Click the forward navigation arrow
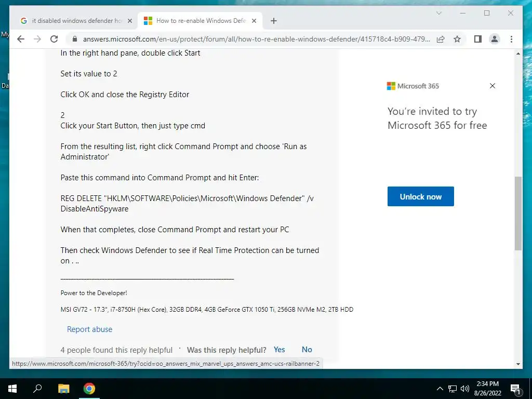Viewport: 532px width, 399px height. click(x=37, y=39)
